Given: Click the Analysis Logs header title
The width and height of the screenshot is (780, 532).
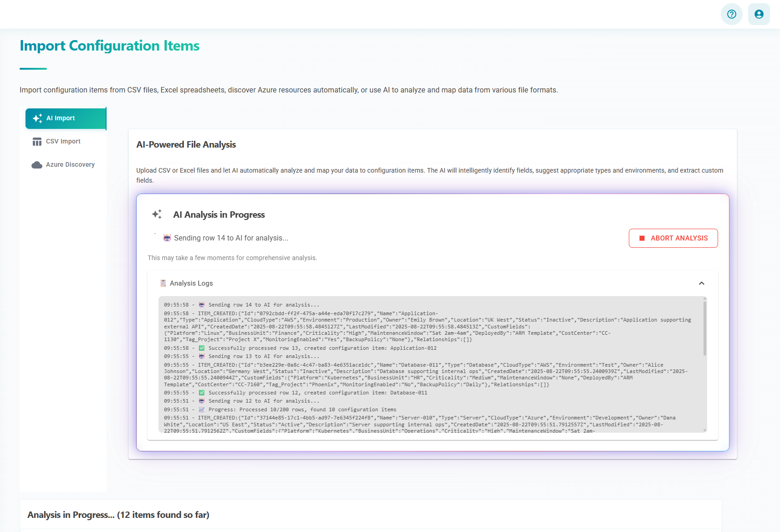Looking at the screenshot, I should coord(191,283).
